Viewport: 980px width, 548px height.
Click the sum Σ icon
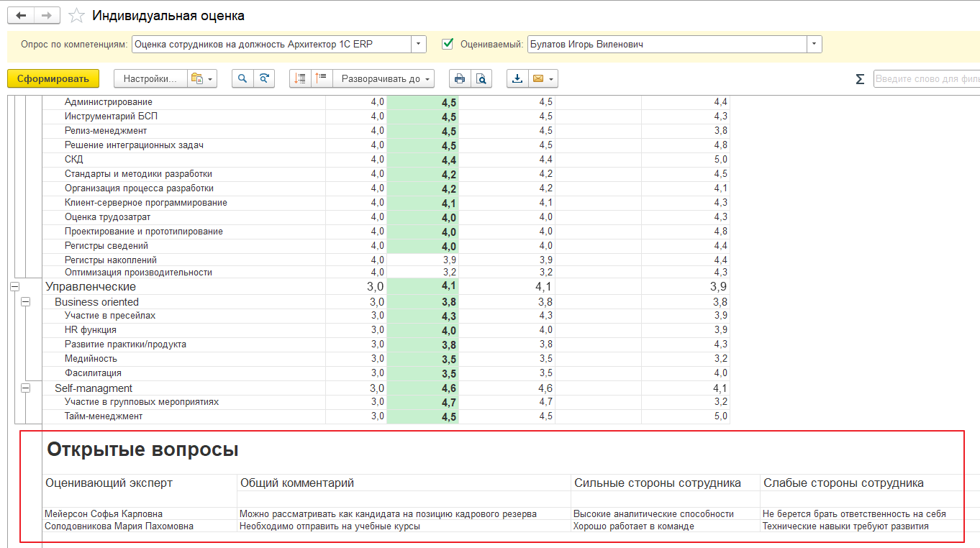pyautogui.click(x=860, y=79)
